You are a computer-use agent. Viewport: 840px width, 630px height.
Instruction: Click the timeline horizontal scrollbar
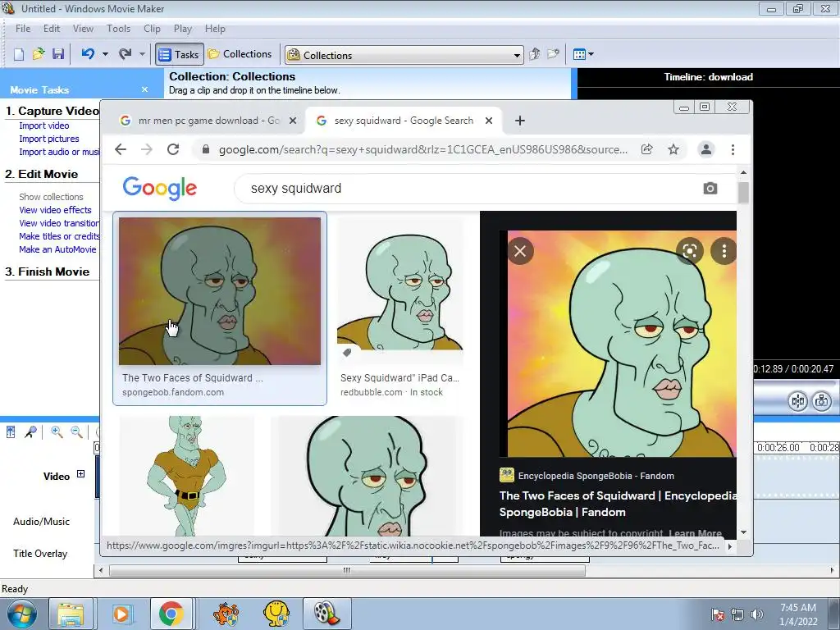(x=347, y=571)
